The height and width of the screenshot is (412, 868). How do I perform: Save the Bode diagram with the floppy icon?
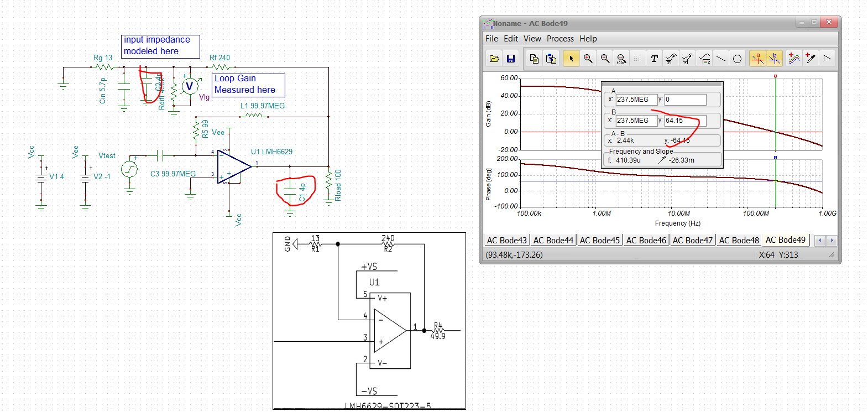(511, 59)
